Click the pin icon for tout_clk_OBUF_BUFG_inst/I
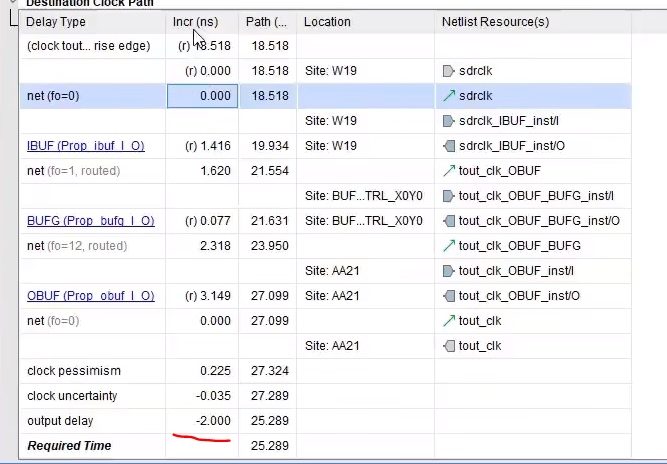 click(448, 196)
